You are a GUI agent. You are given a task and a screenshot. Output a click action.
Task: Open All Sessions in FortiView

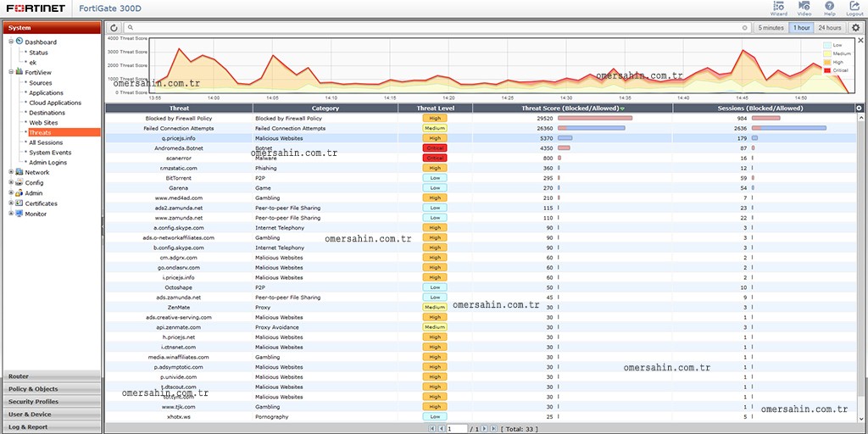point(46,142)
